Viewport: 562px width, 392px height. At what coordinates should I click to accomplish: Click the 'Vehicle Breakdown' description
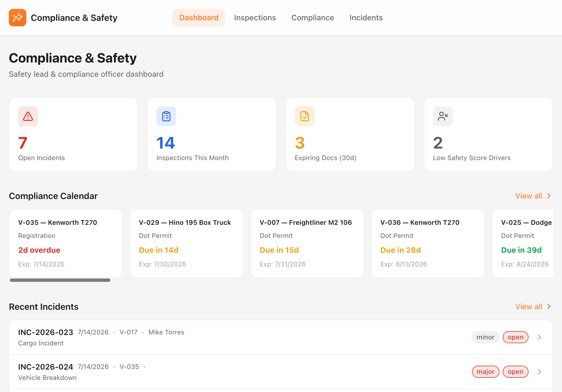click(47, 378)
